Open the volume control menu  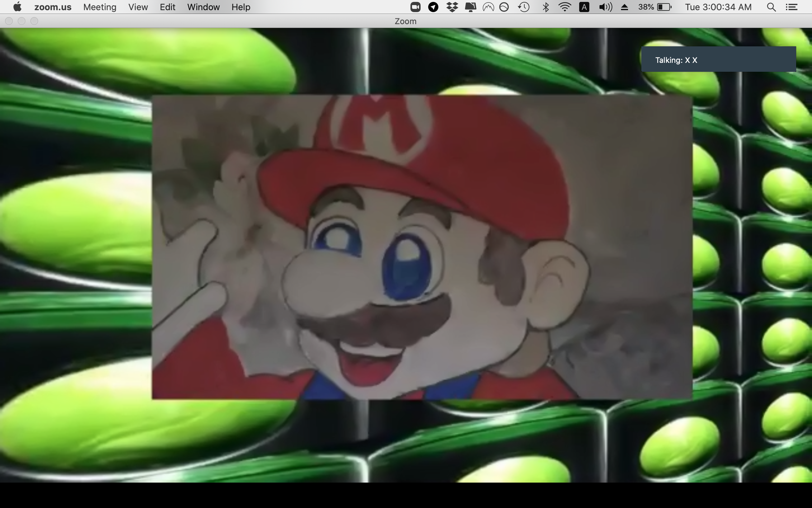(x=605, y=7)
